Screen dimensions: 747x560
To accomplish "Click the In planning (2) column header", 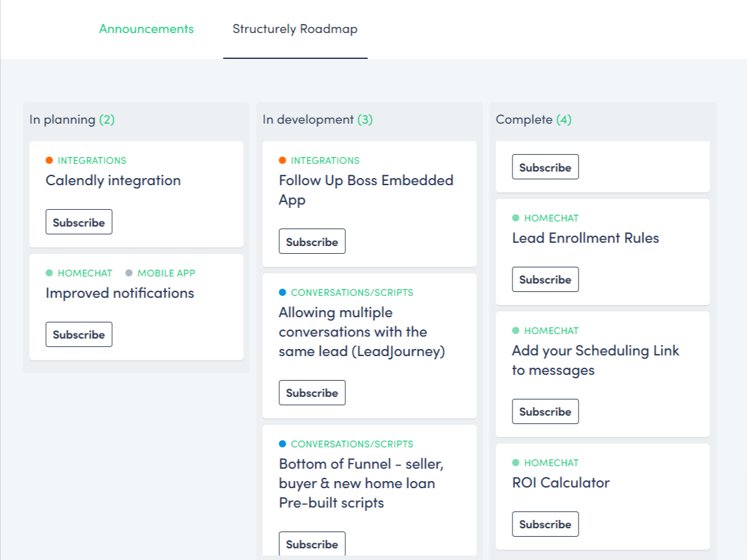I will [x=72, y=119].
